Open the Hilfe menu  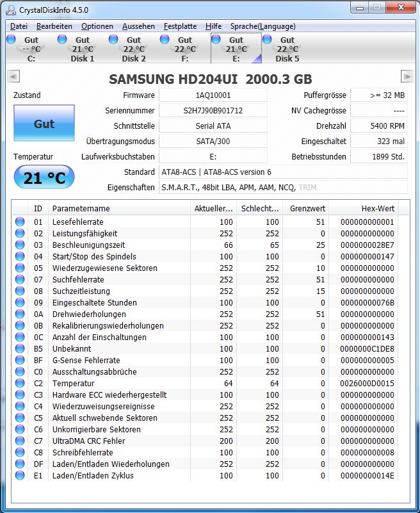[213, 26]
